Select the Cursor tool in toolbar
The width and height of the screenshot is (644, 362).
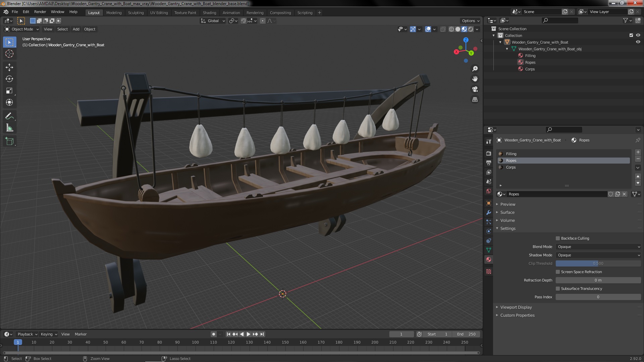(9, 54)
